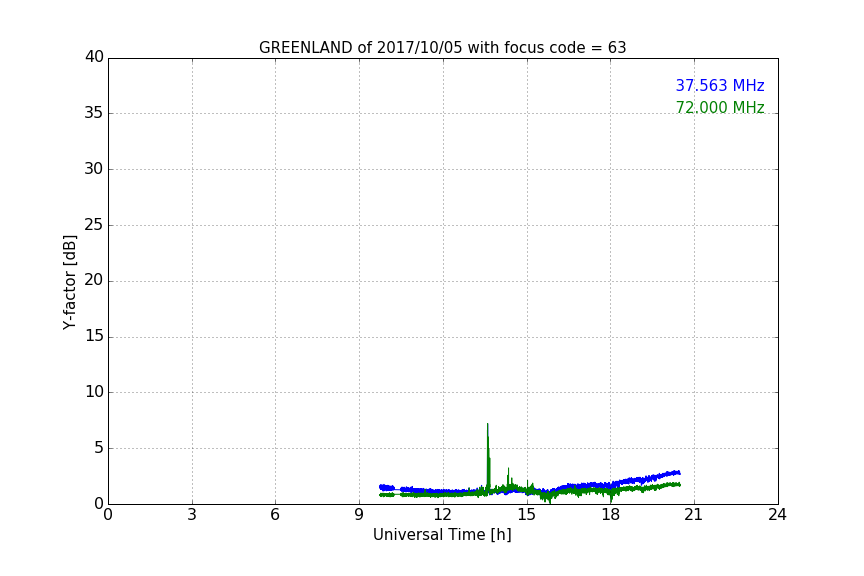Viewport: 864px width, 576px height.
Task: Click the plot title 'GREENLAND of 2017/10/05 with focus code = 63'
Action: tap(442, 48)
